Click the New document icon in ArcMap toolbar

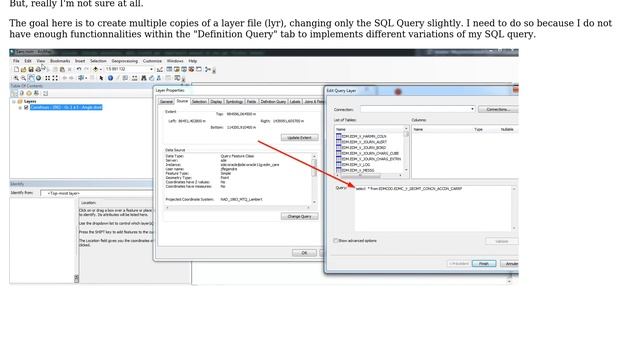point(16,69)
